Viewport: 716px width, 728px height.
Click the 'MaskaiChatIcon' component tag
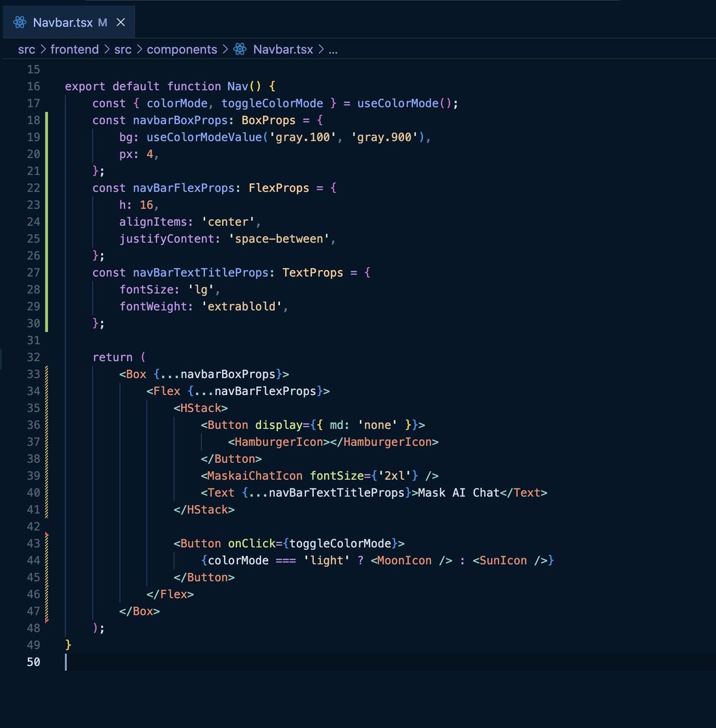coord(255,476)
